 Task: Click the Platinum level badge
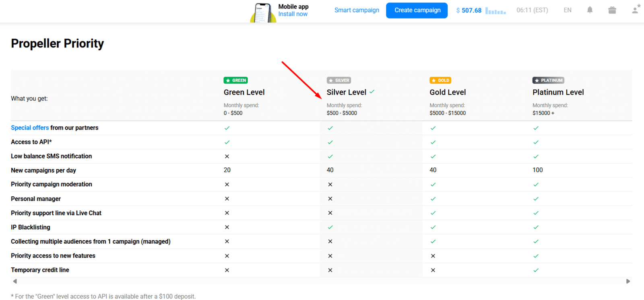coord(548,80)
